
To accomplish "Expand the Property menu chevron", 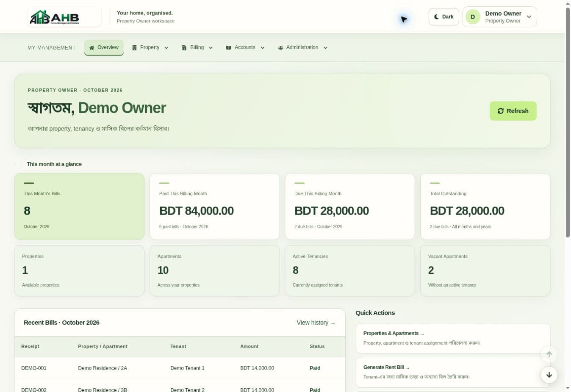I will tap(166, 48).
